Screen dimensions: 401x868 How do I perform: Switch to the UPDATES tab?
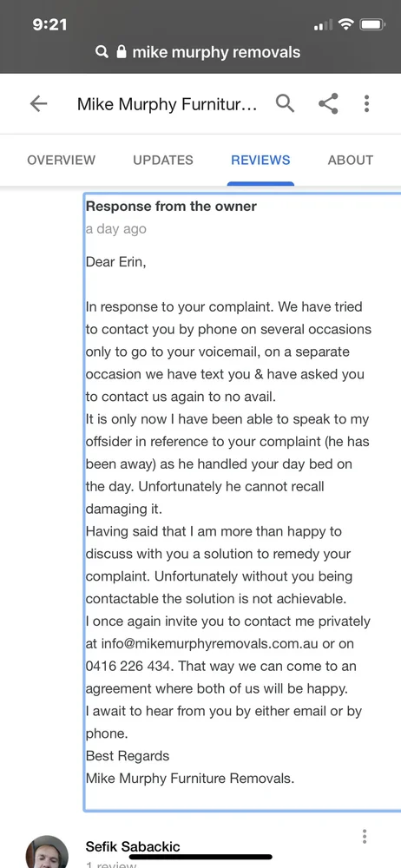coord(163,160)
